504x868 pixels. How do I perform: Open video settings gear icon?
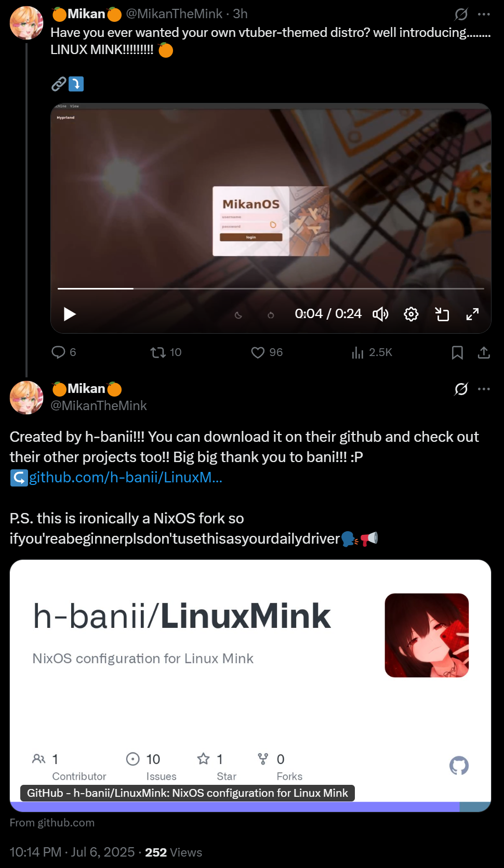(x=411, y=314)
